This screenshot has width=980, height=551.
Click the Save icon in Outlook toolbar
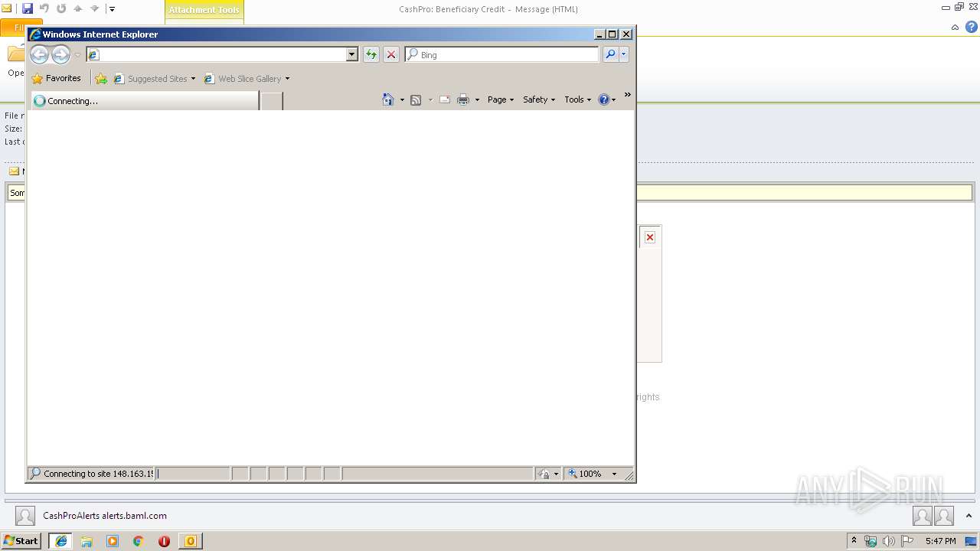pyautogui.click(x=28, y=8)
